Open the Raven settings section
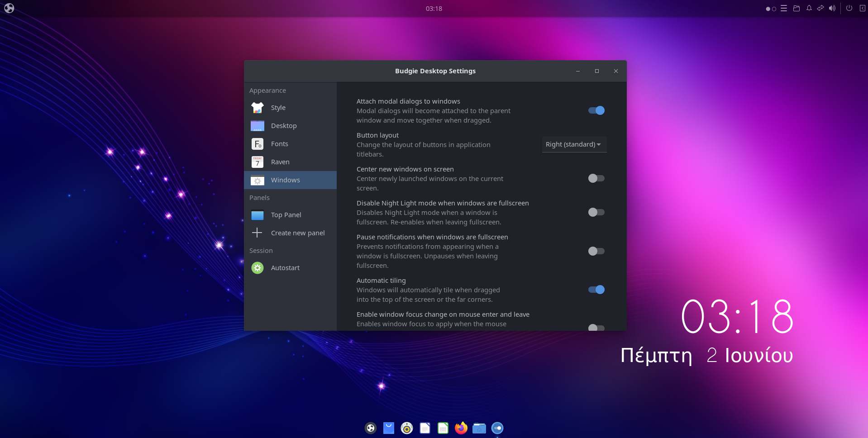 (x=280, y=162)
